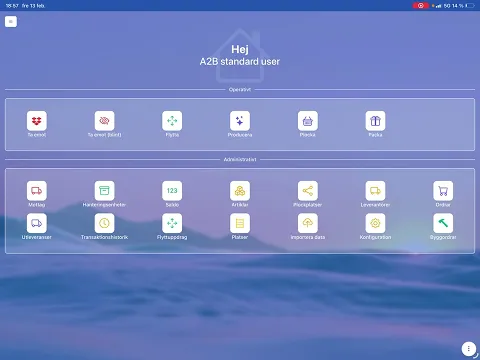This screenshot has width=480, height=360.
Task: Open the Artiklar items list
Action: click(240, 191)
